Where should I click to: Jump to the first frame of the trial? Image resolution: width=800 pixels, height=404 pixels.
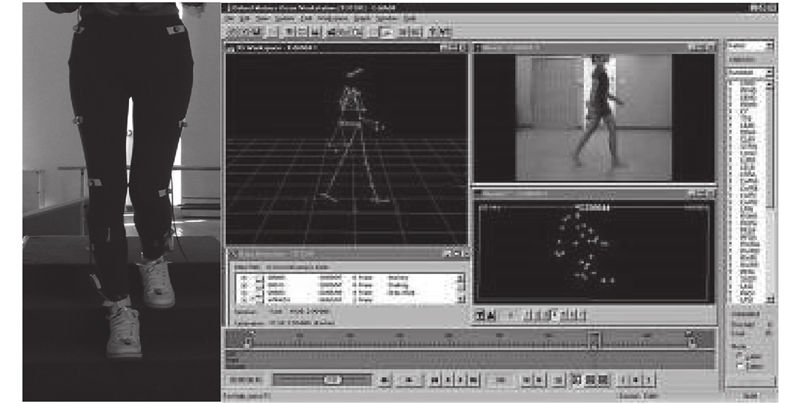tap(435, 380)
